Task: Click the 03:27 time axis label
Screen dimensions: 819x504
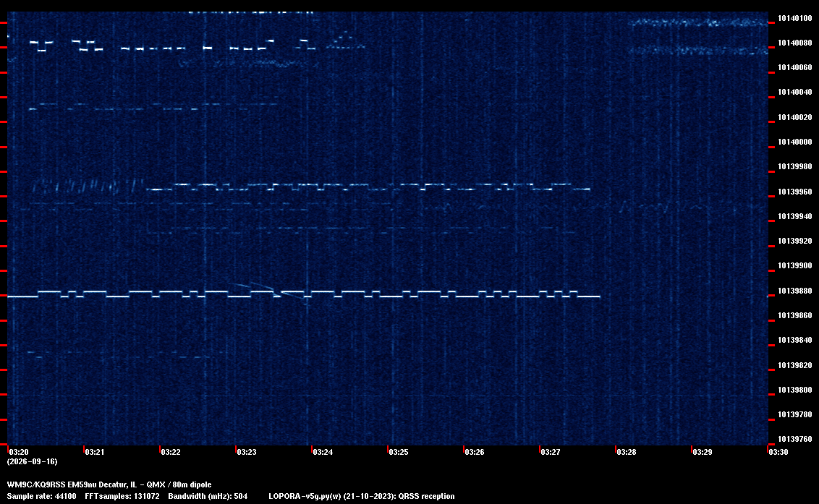Action: click(551, 452)
